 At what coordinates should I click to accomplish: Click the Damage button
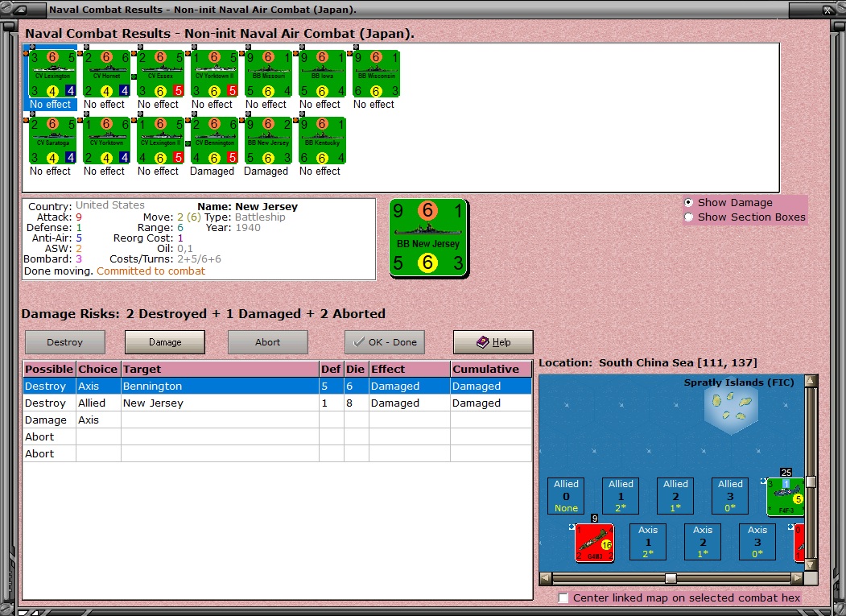pos(165,342)
